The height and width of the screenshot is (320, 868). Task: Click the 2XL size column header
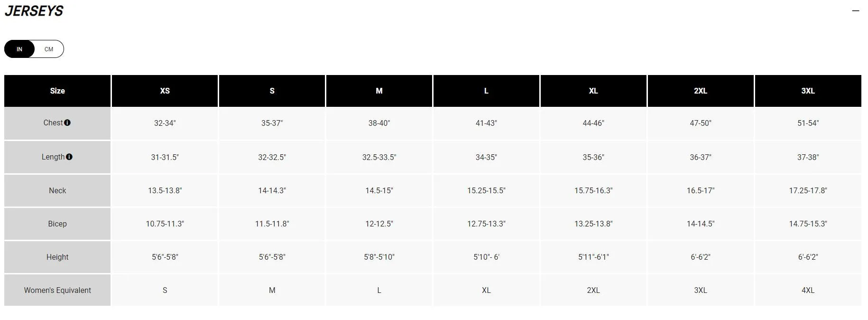[701, 91]
